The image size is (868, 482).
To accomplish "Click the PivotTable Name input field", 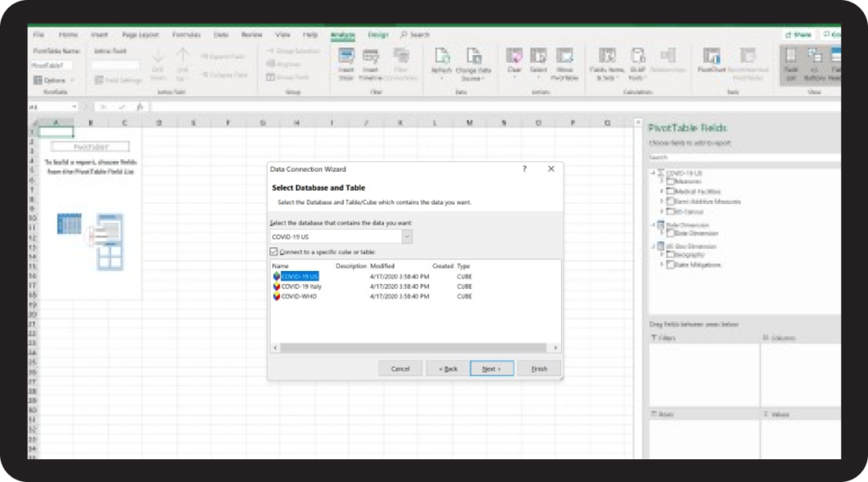I will 51,65.
